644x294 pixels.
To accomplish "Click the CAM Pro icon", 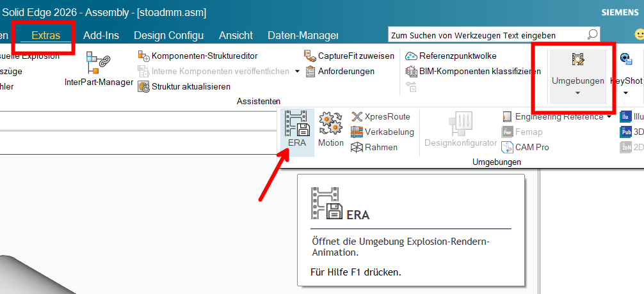I will [507, 147].
